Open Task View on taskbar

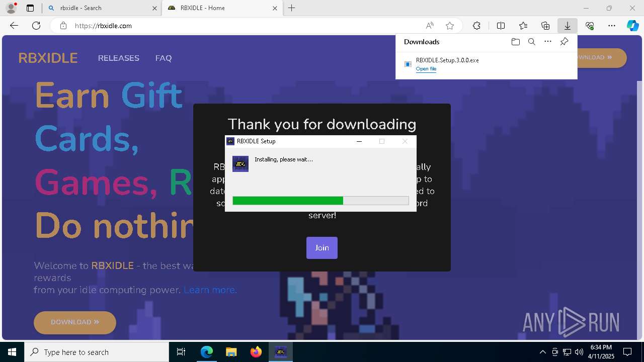[181, 352]
